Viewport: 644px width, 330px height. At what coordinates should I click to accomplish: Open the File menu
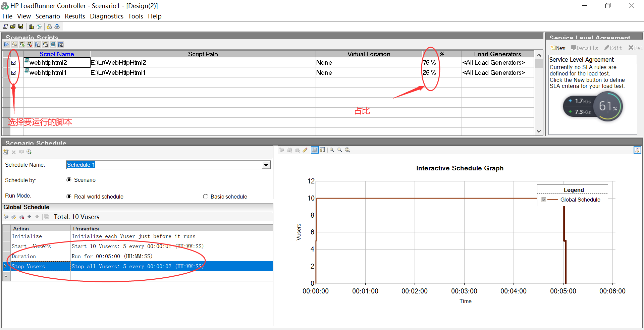pos(7,16)
